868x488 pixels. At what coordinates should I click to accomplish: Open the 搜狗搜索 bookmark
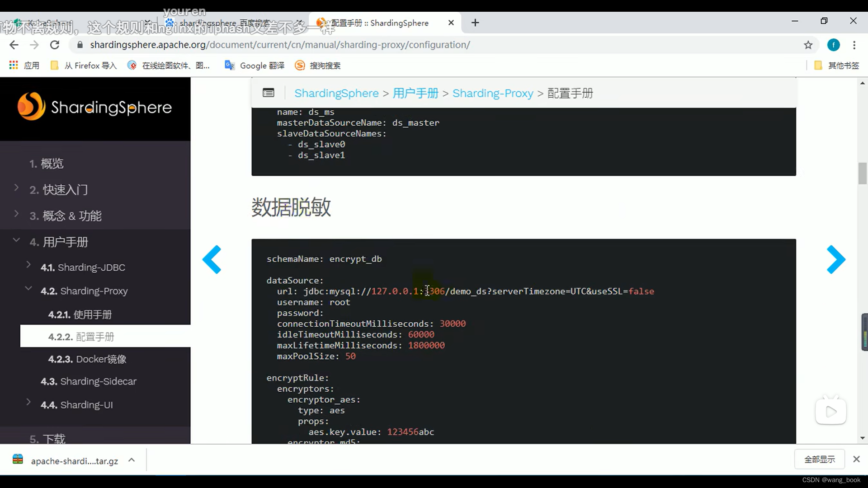(x=318, y=66)
